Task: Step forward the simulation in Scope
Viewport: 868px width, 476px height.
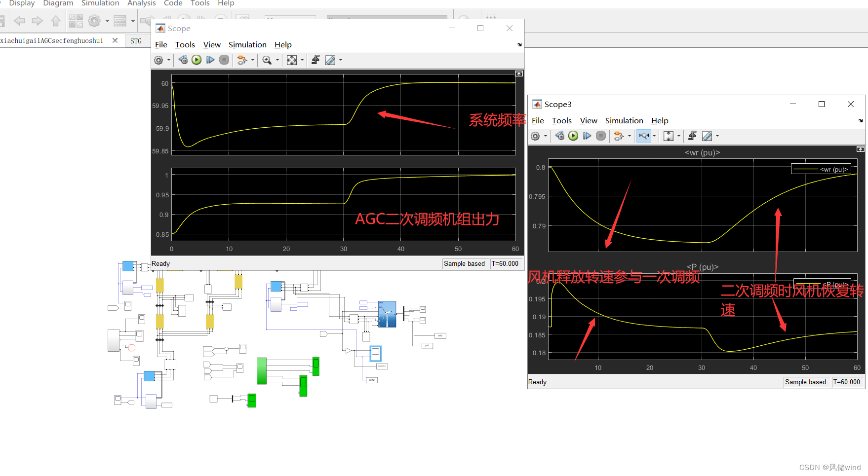Action: [210, 60]
